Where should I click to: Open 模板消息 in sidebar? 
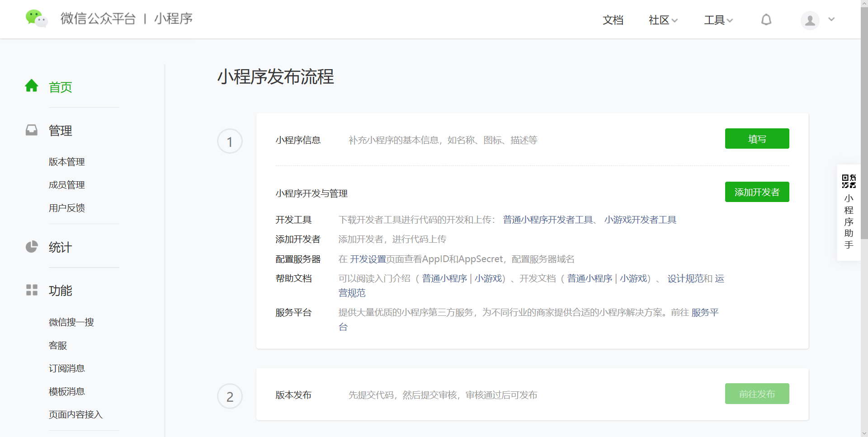[x=67, y=391]
